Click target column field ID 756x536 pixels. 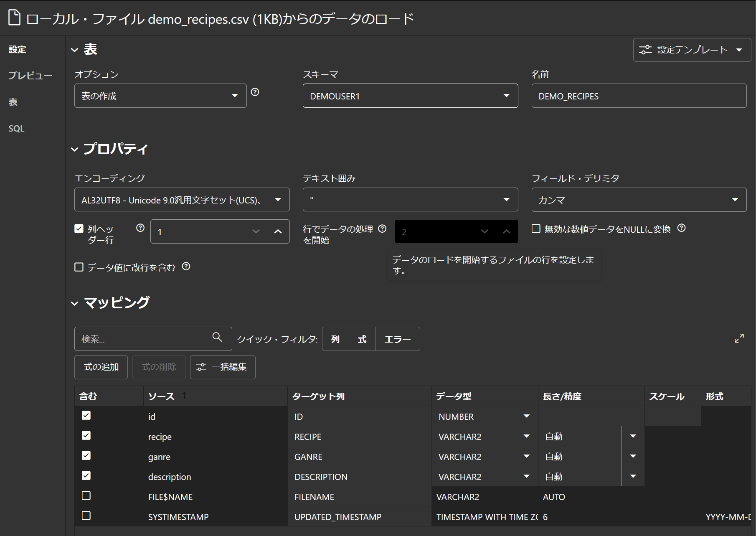tap(360, 416)
